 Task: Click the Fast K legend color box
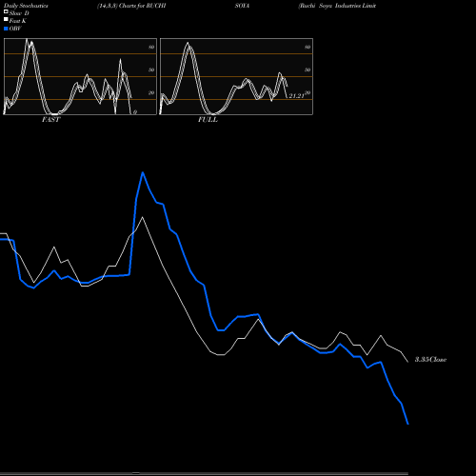(6, 19)
